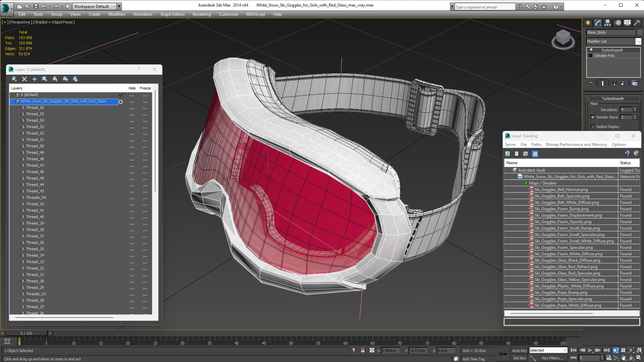Click the Pin Stack icon

click(591, 83)
